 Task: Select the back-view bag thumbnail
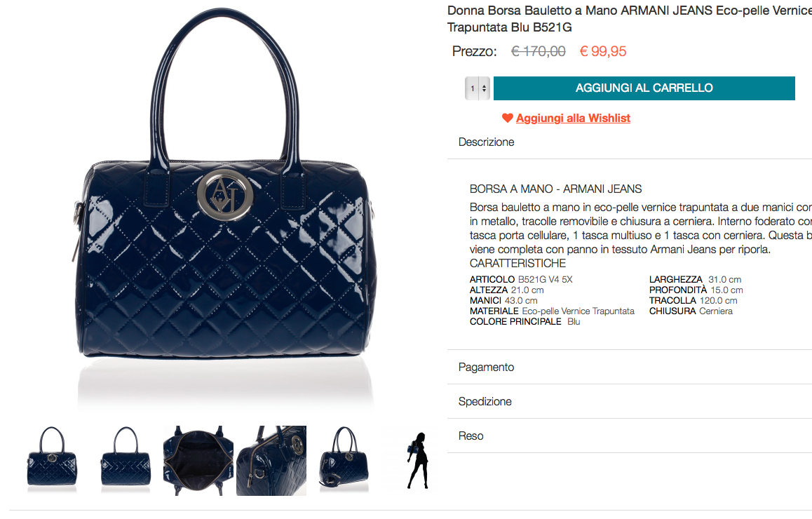[x=126, y=459]
